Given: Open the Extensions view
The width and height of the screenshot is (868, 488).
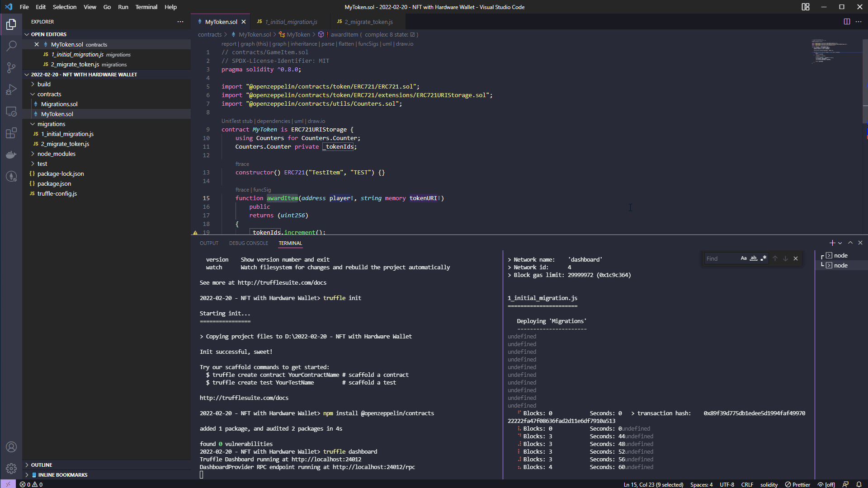Looking at the screenshot, I should click(11, 133).
